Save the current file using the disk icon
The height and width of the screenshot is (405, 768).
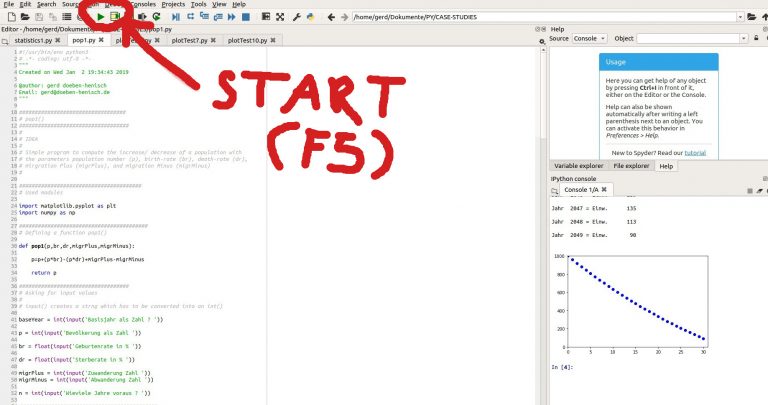[x=39, y=17]
